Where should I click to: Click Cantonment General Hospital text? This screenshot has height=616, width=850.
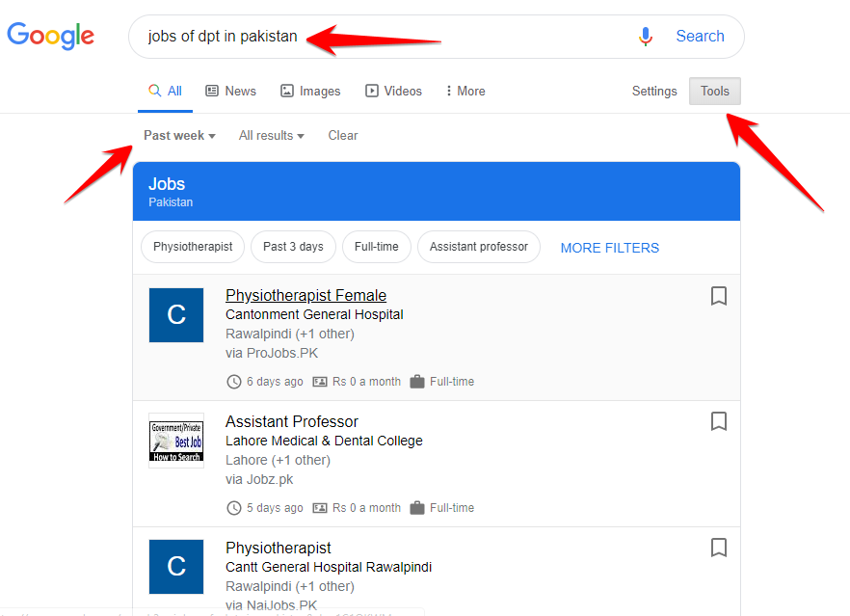[x=314, y=314]
